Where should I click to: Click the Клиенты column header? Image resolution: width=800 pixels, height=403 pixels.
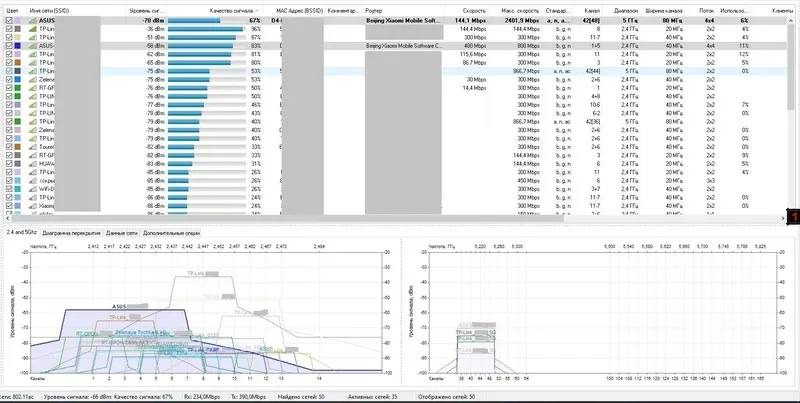click(783, 8)
